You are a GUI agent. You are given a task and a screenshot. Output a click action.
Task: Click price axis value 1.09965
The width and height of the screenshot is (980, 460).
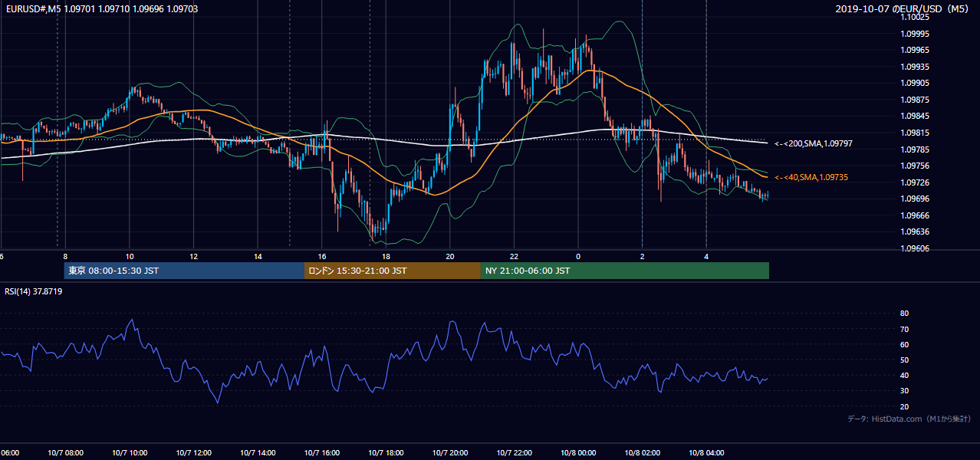[915, 50]
